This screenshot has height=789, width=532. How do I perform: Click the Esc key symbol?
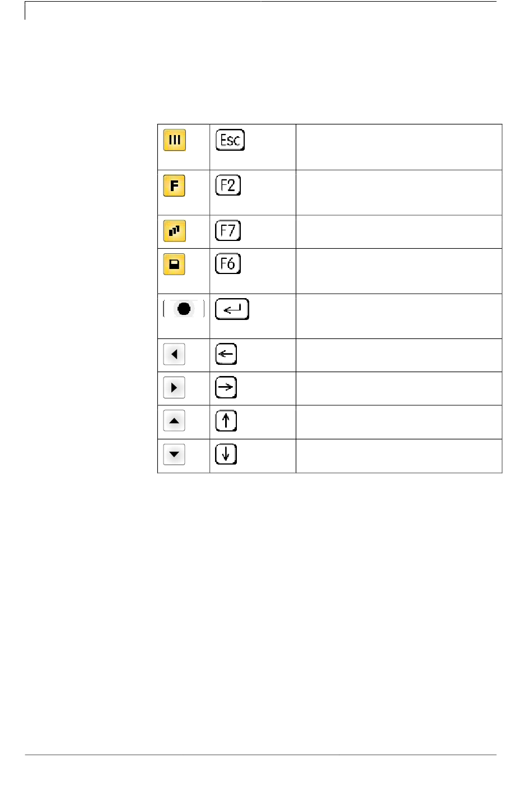click(230, 140)
